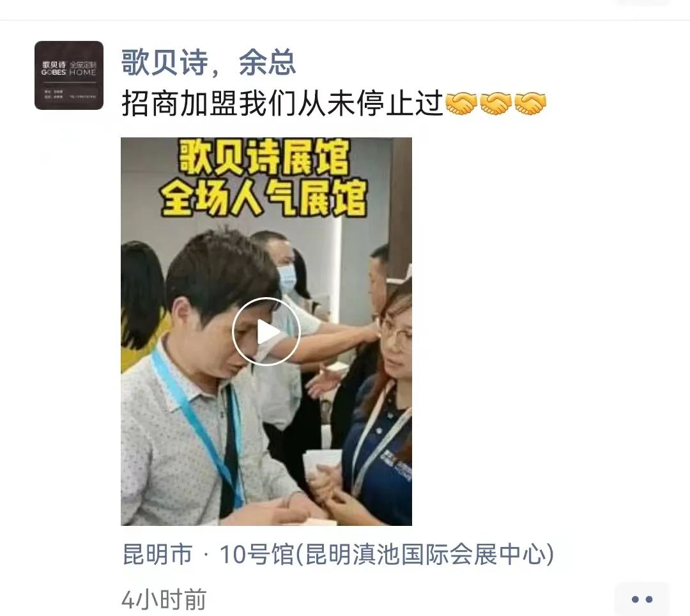This screenshot has height=616, width=690.
Task: Open the 昆明市 location link
Action: (158, 555)
